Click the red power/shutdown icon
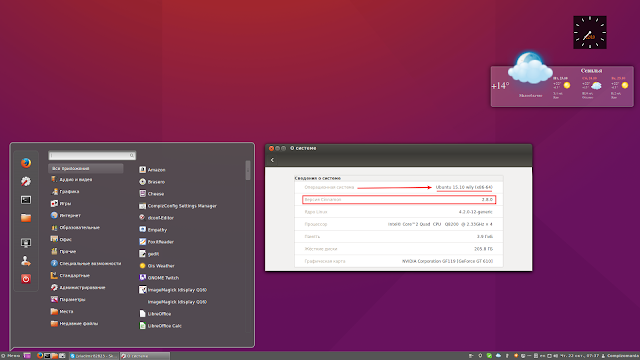This screenshot has height=360, width=640. (26, 279)
